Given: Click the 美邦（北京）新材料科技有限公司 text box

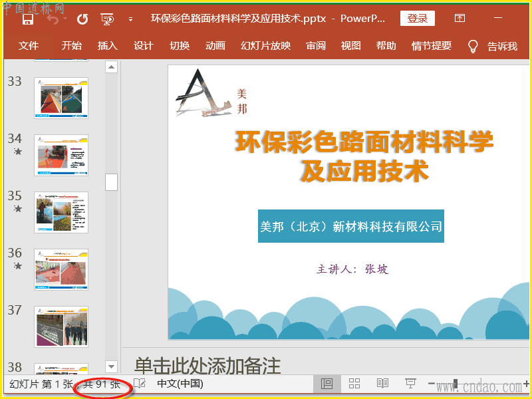Looking at the screenshot, I should pyautogui.click(x=351, y=226).
